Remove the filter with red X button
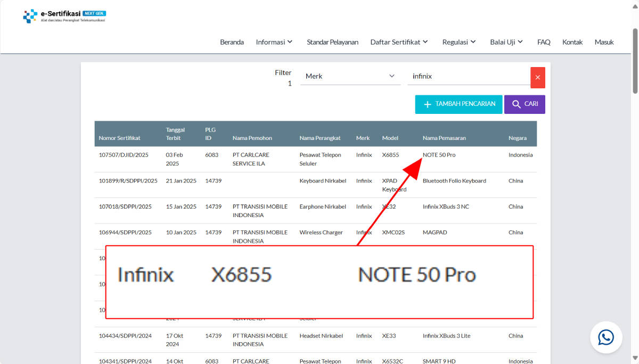Image resolution: width=639 pixels, height=364 pixels. pyautogui.click(x=538, y=78)
